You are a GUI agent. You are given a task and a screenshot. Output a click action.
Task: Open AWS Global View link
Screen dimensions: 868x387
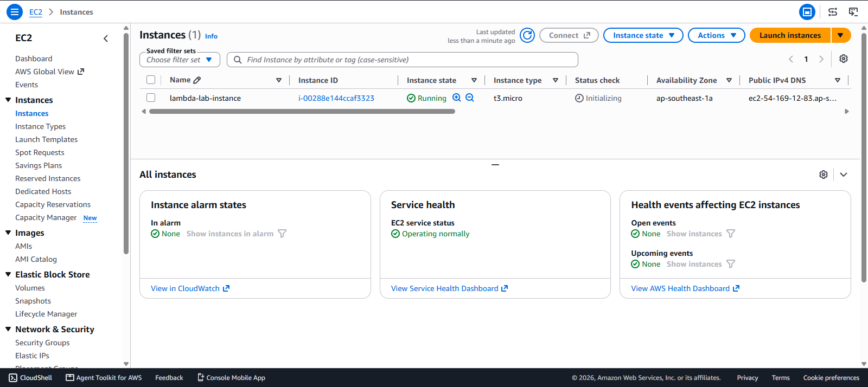point(49,72)
